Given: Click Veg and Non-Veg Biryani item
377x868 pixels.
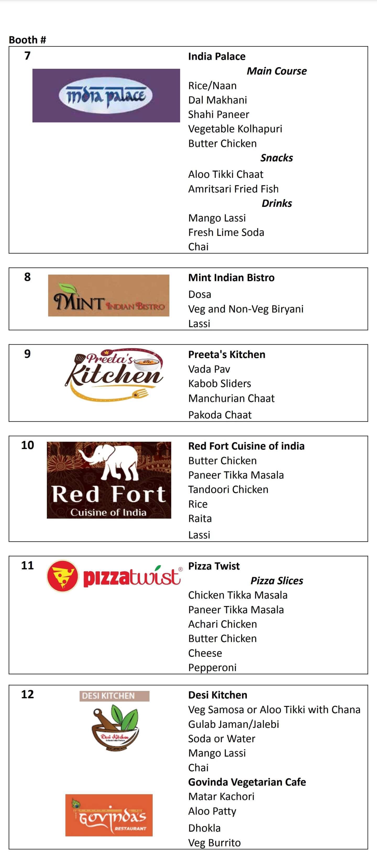Looking at the screenshot, I should [x=246, y=309].
